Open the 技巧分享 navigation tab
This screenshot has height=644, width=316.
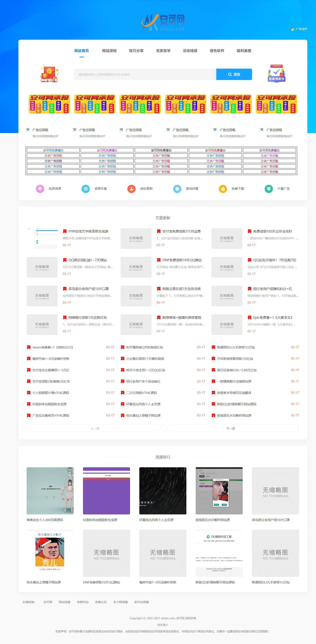(136, 51)
